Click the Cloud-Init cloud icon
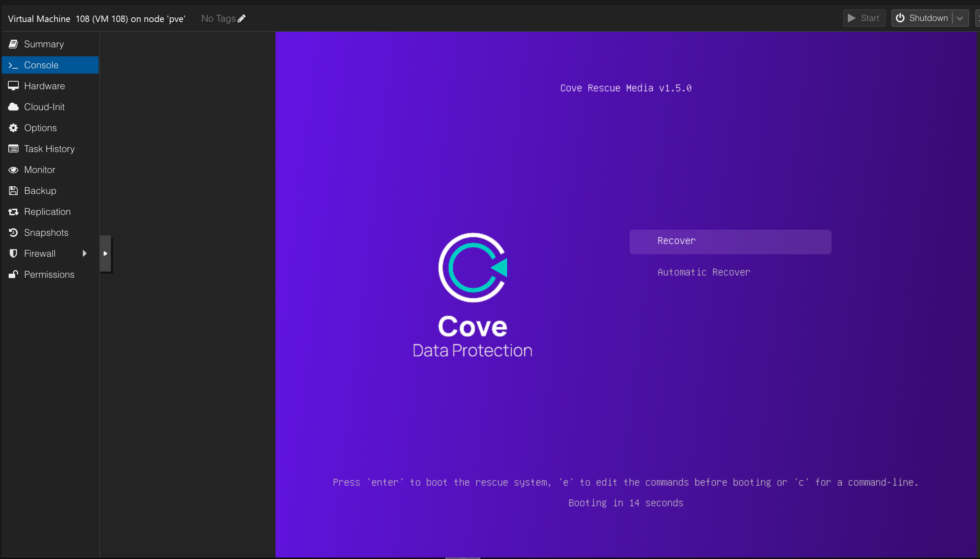This screenshot has width=980, height=559. coord(13,107)
